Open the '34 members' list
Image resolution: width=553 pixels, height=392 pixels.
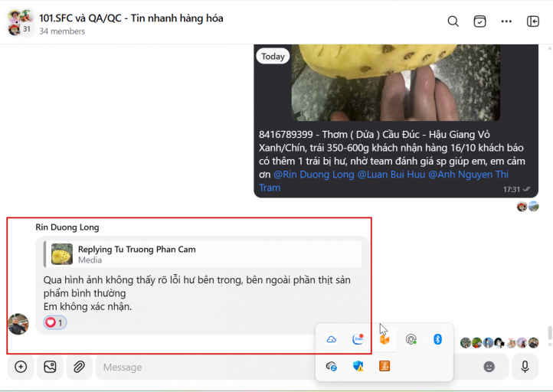[62, 31]
